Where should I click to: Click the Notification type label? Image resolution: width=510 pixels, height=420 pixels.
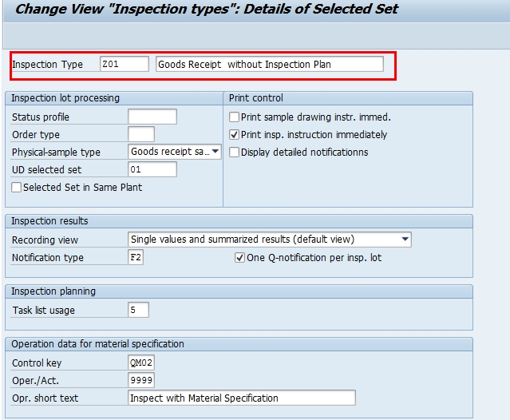pos(47,258)
